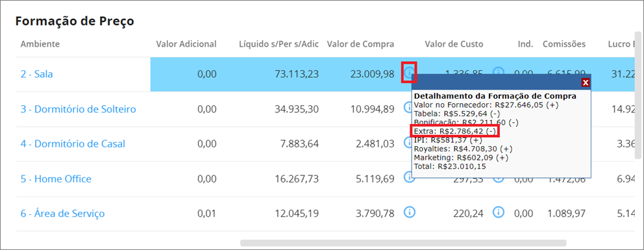
Task: Click the 6 - Área de Serviço link
Action: [x=62, y=214]
